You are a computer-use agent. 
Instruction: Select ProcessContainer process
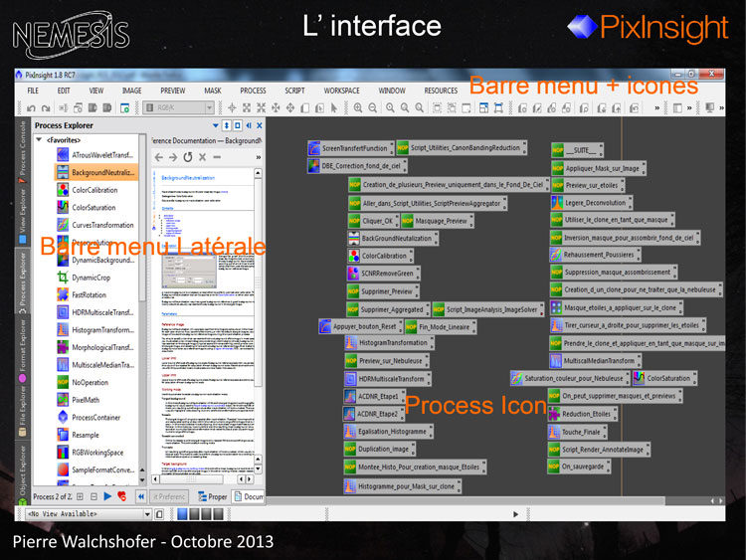tap(89, 417)
